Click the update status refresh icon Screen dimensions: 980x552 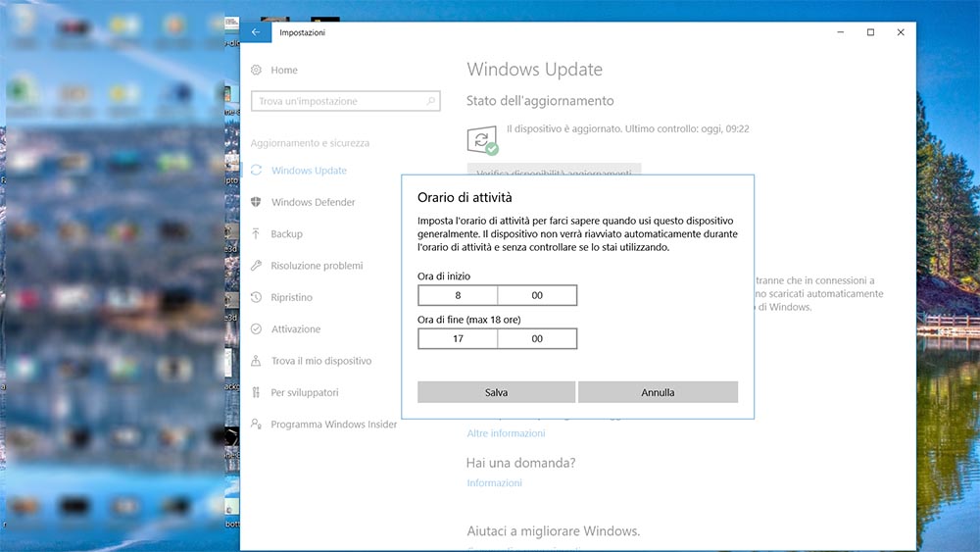click(482, 140)
